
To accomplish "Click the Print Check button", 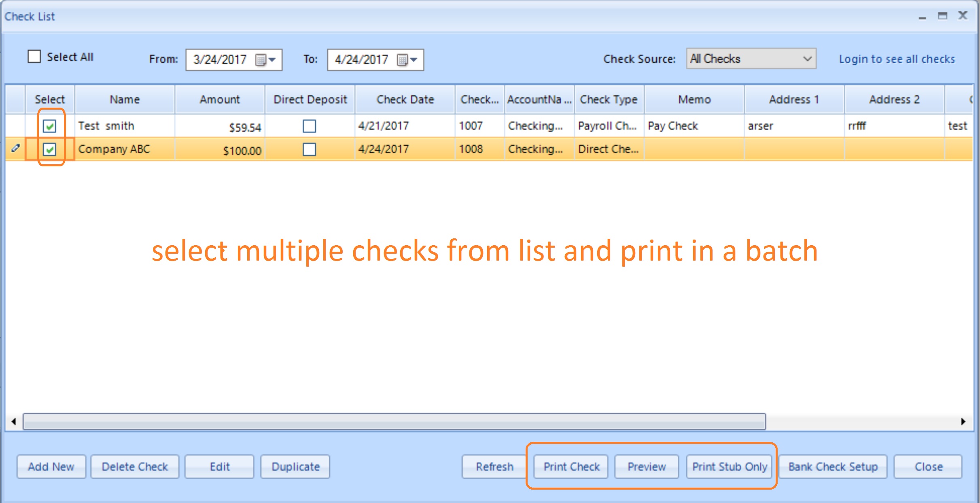I will pos(571,467).
